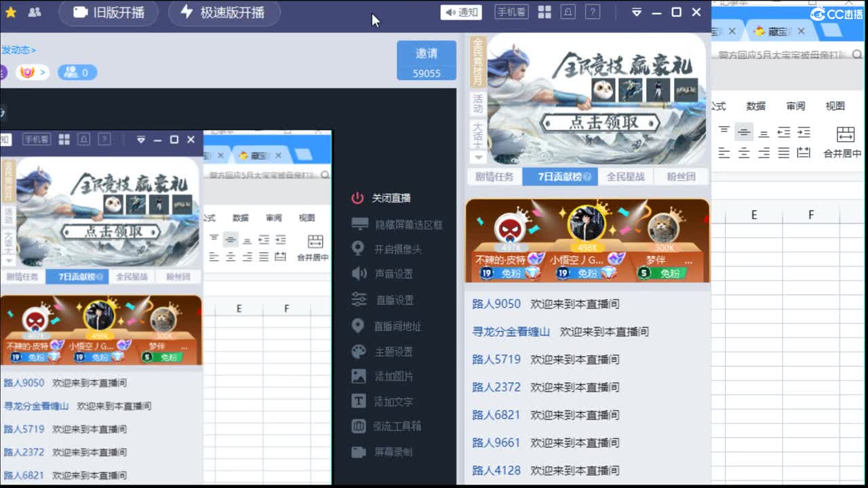Click the owl thumbnail on large banner
868x488 pixels.
coord(603,89)
